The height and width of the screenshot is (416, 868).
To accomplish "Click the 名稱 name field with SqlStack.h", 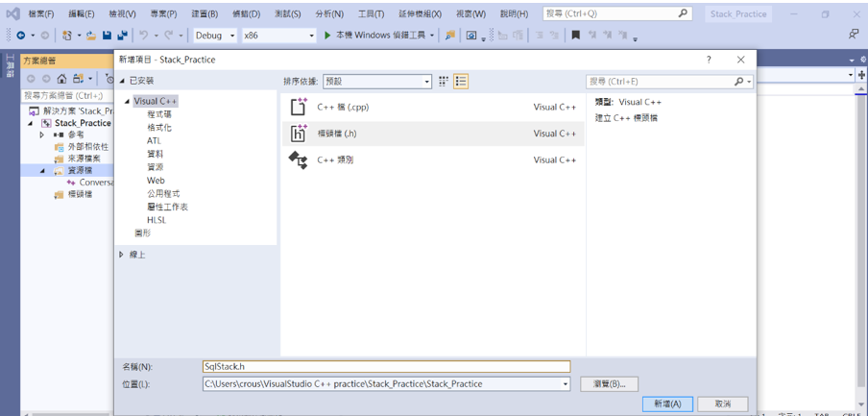I will pyautogui.click(x=386, y=367).
